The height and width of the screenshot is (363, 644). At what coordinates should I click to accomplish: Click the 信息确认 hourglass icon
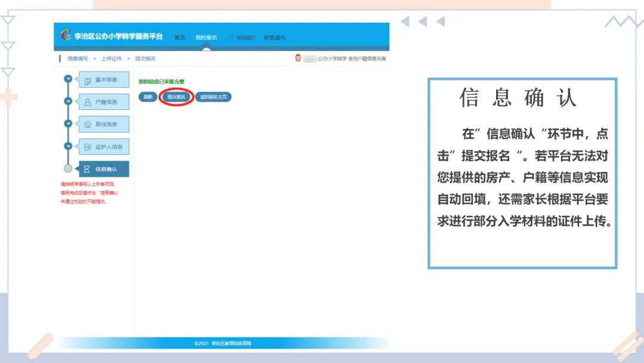pyautogui.click(x=86, y=168)
